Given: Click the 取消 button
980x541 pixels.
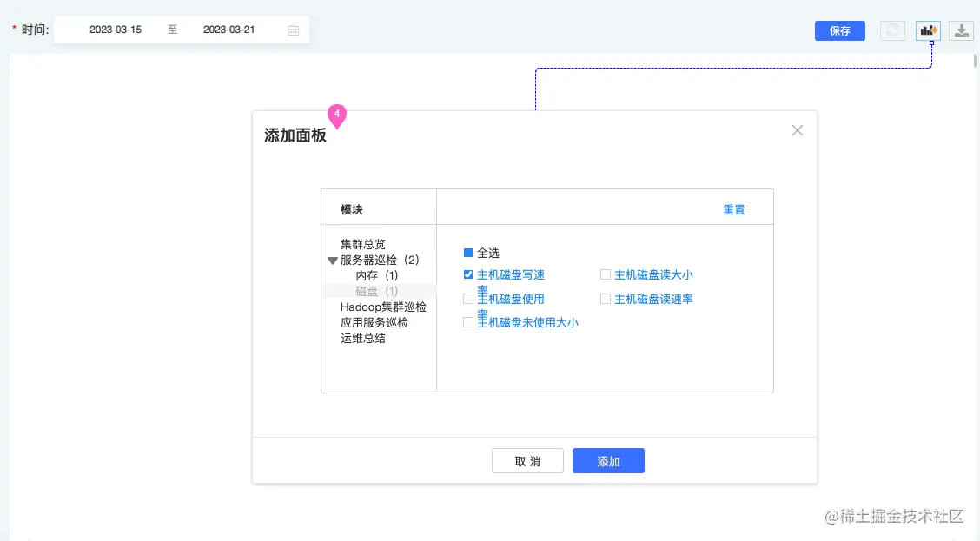Looking at the screenshot, I should pos(527,461).
